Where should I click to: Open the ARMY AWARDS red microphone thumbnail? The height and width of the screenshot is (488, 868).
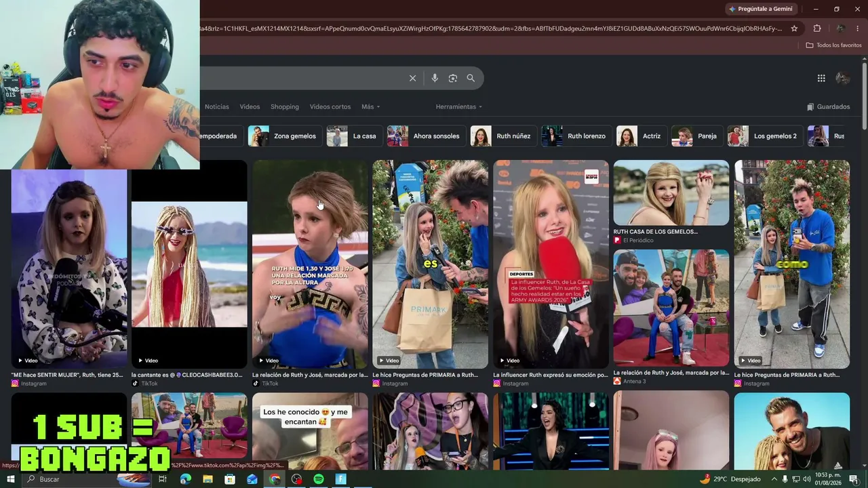point(551,264)
